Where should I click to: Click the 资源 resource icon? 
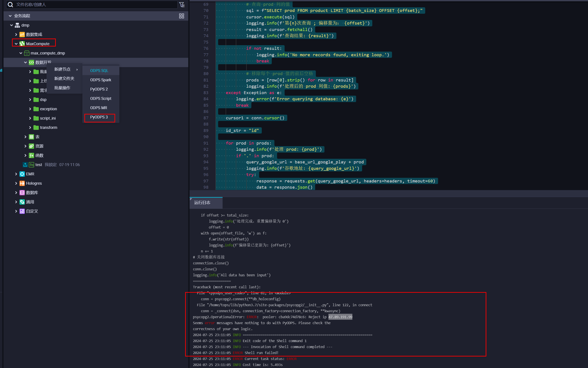click(x=31, y=146)
